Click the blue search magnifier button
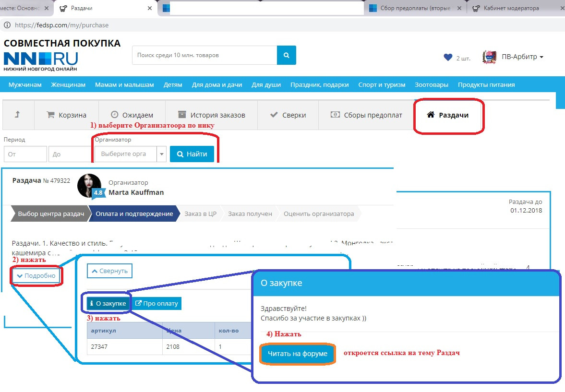The width and height of the screenshot is (565, 392). 287,55
